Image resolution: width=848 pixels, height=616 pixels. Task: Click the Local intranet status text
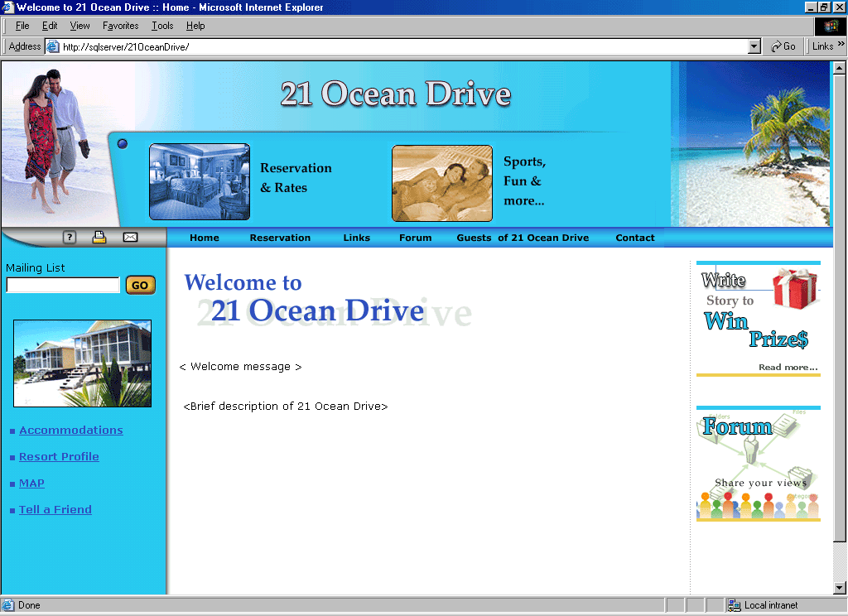click(771, 605)
